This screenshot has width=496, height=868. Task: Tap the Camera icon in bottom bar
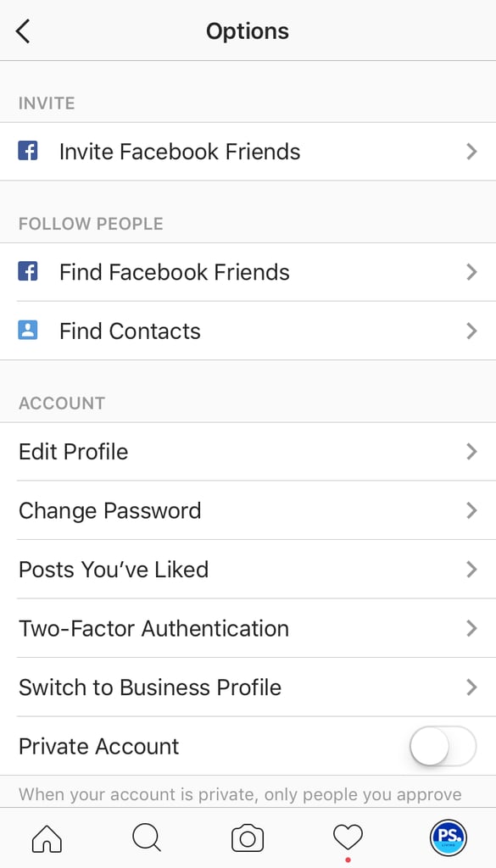246,837
